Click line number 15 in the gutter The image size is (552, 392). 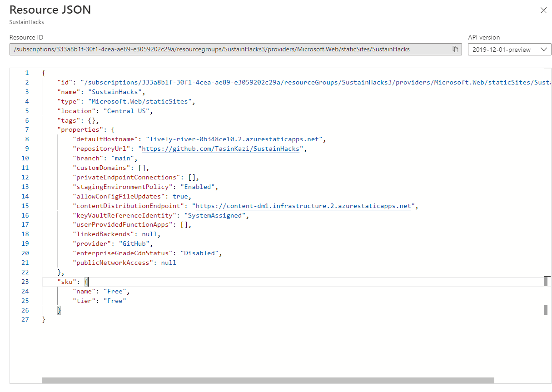25,206
